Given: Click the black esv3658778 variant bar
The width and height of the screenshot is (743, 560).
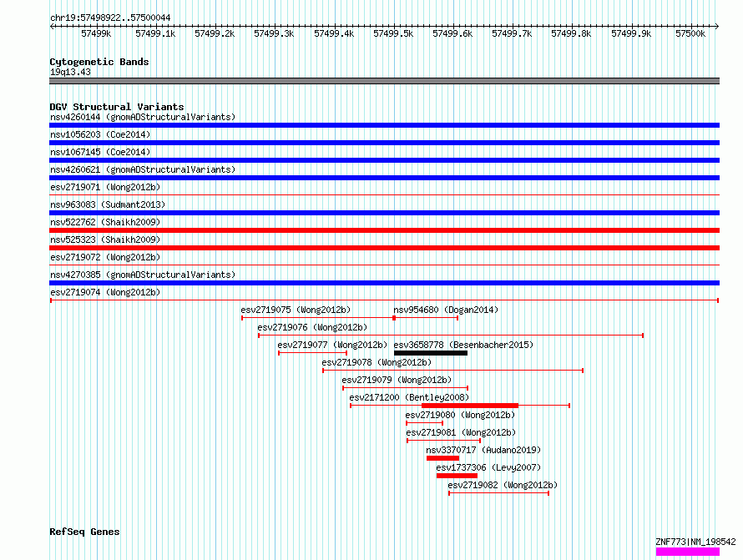Looking at the screenshot, I should pos(431,353).
